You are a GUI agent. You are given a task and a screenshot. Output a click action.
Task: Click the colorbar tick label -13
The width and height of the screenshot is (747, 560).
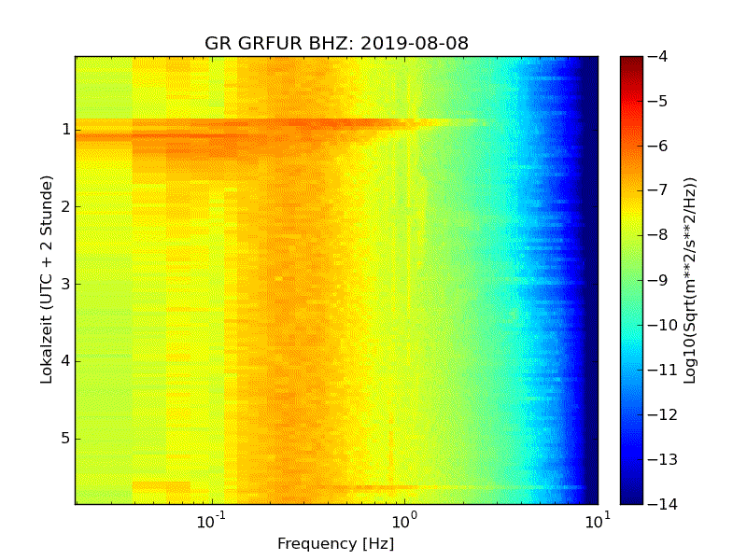(x=662, y=459)
